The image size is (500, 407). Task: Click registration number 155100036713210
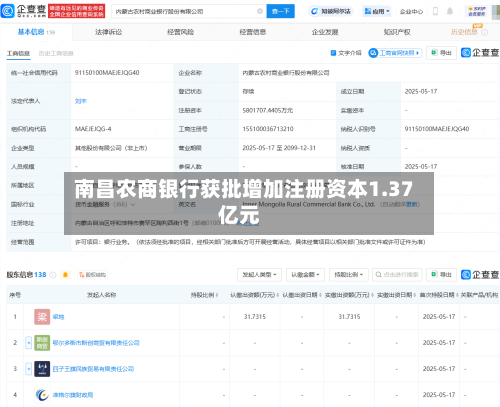(268, 129)
